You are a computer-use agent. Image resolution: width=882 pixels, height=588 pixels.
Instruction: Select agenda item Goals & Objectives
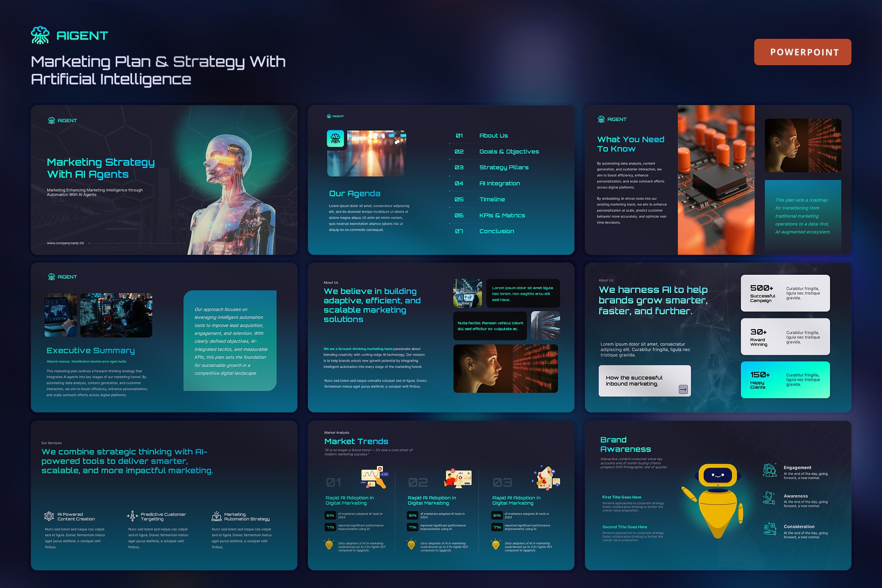click(509, 152)
